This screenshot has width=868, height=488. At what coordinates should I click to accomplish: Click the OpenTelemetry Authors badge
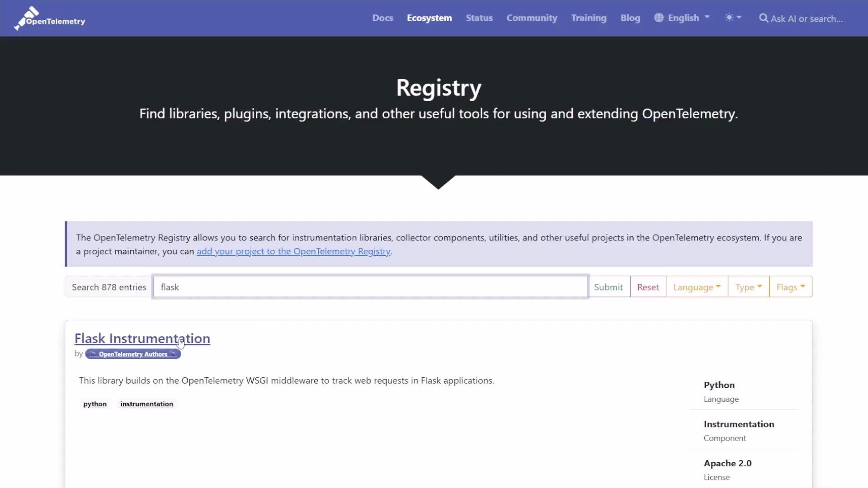click(x=133, y=354)
